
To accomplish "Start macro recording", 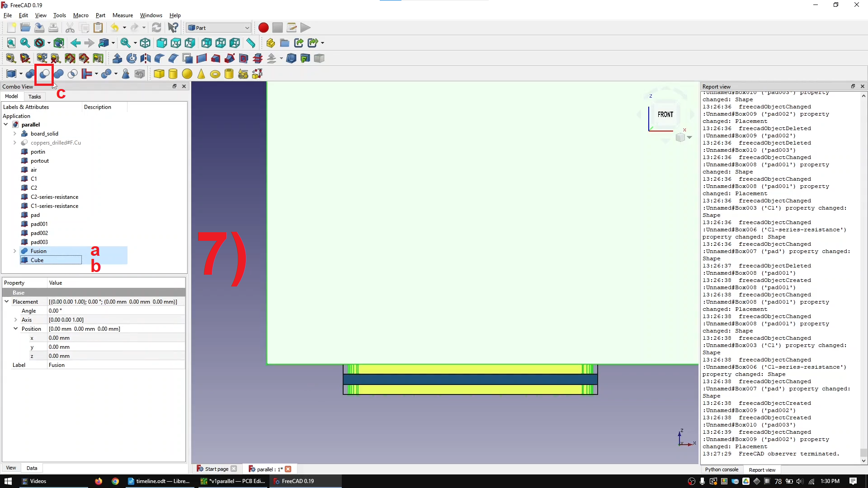I will 263,28.
